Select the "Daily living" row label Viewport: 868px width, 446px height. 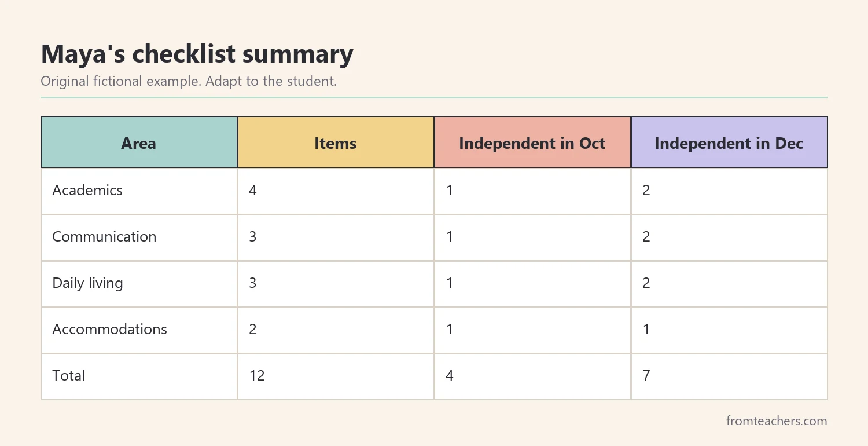tap(87, 283)
